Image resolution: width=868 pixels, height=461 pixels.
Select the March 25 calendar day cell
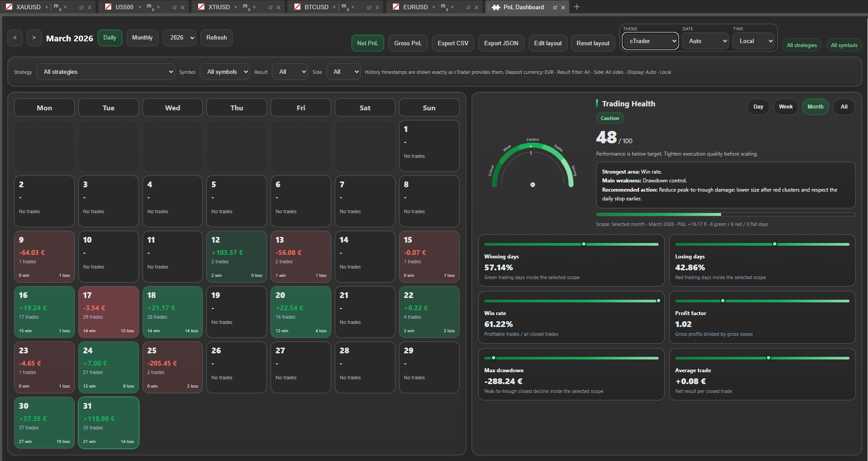[172, 367]
